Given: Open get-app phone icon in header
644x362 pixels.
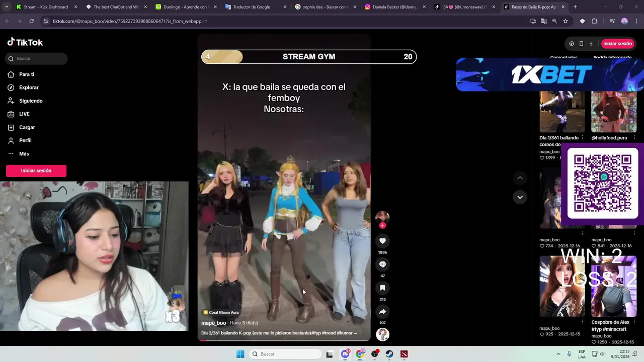Looking at the screenshot, I should pos(581,44).
